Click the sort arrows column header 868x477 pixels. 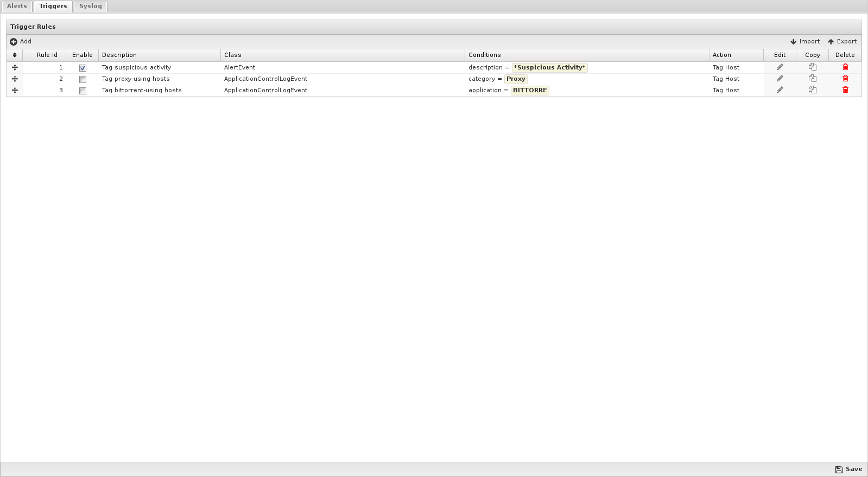click(15, 55)
